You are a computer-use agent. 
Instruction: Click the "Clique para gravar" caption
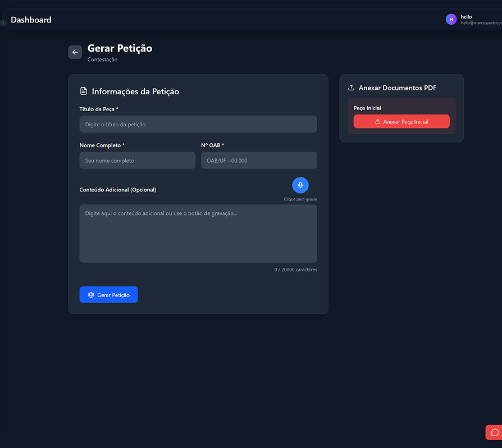300,199
